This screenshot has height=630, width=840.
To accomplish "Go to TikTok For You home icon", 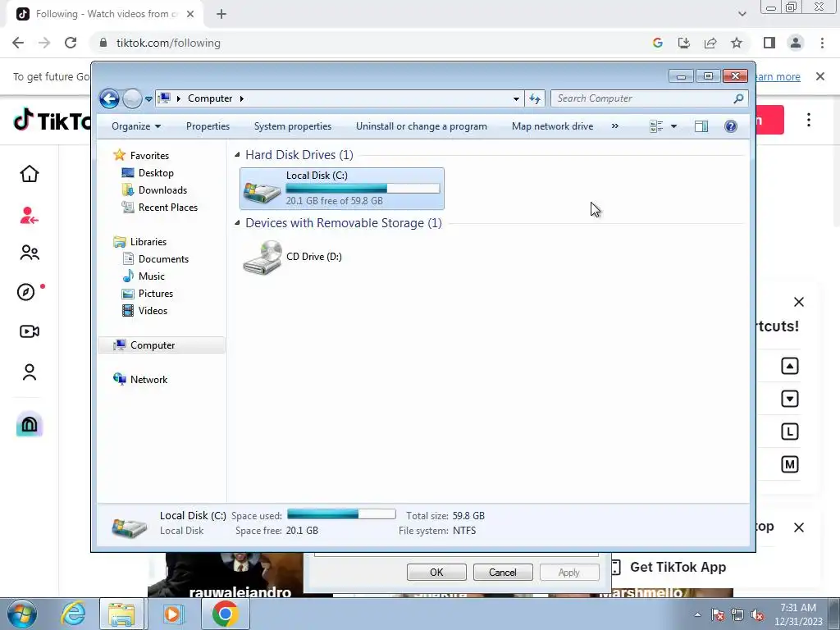I will coord(30,174).
